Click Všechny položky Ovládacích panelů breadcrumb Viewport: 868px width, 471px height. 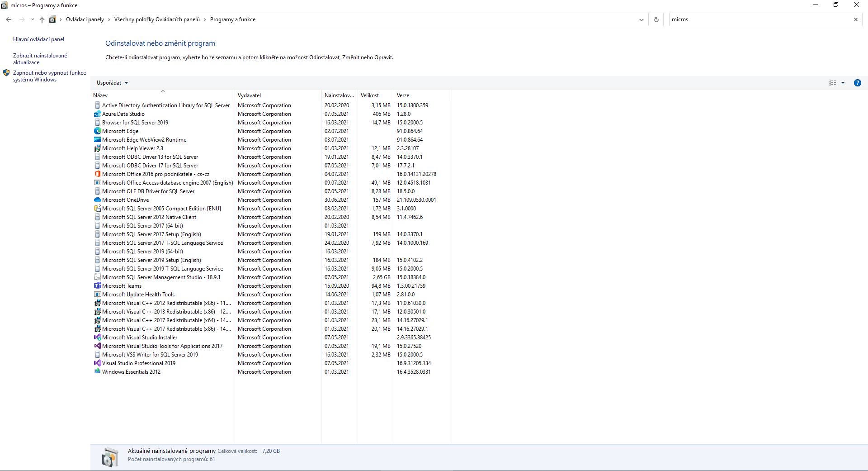[x=157, y=19]
